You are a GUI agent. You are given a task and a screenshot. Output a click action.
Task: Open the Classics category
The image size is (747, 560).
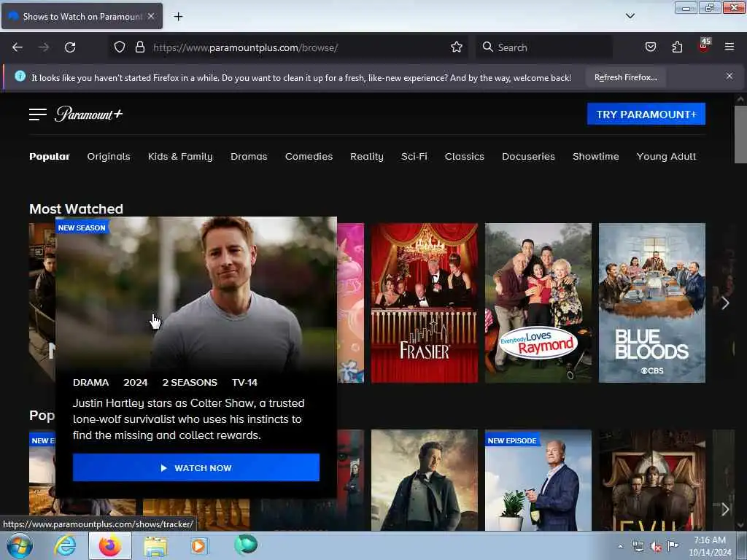click(465, 157)
